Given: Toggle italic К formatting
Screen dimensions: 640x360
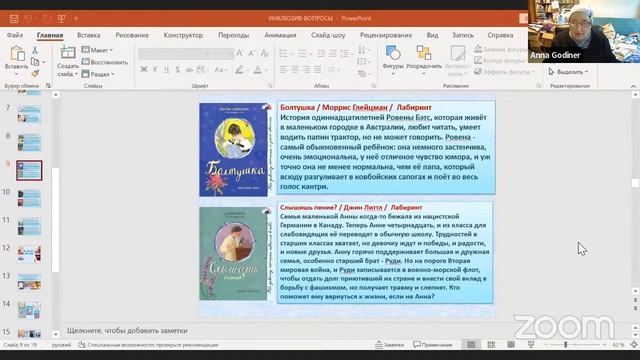Looking at the screenshot, I should click(155, 70).
